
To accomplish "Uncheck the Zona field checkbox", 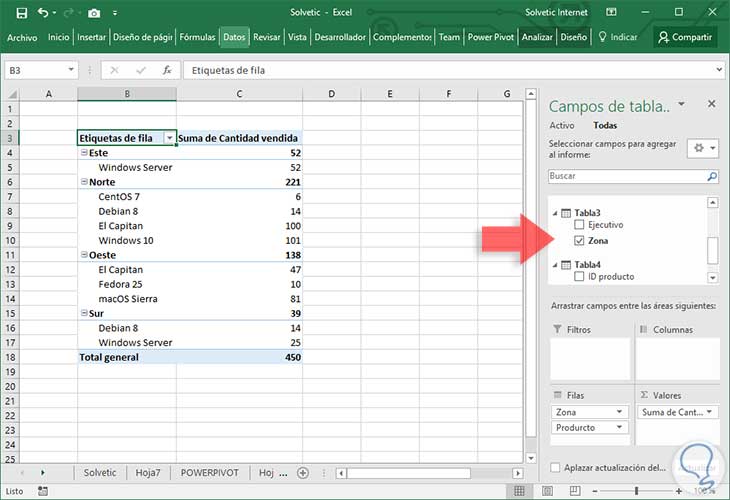I will pos(580,241).
